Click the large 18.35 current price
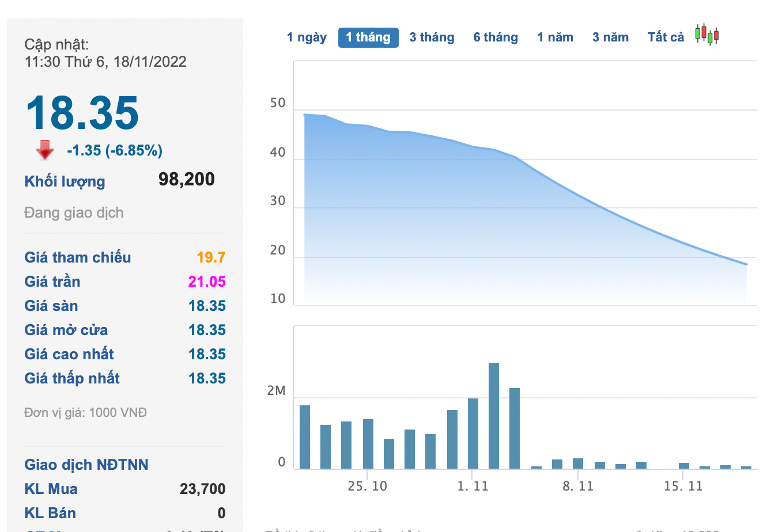771x532 pixels. 82,113
